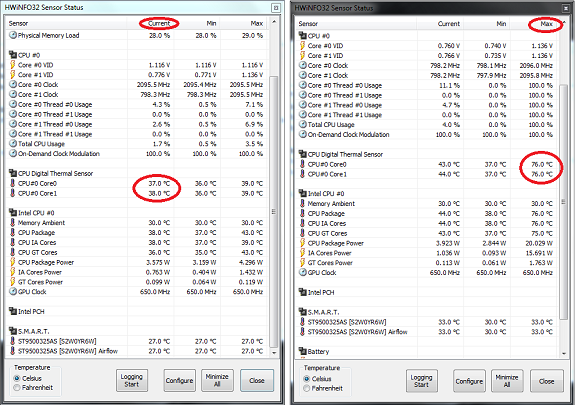
Task: Click On-Demand Clock Modulation icon in right window
Action: click(303, 134)
